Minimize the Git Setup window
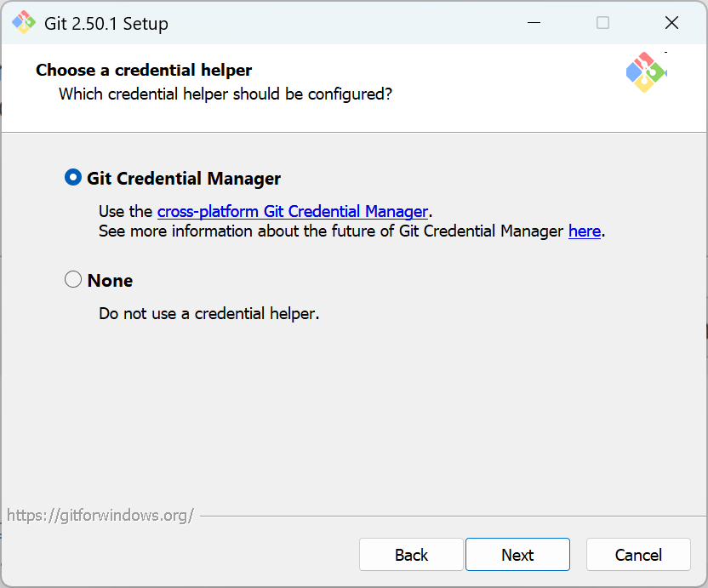Viewport: 708px width, 588px height. (x=534, y=23)
